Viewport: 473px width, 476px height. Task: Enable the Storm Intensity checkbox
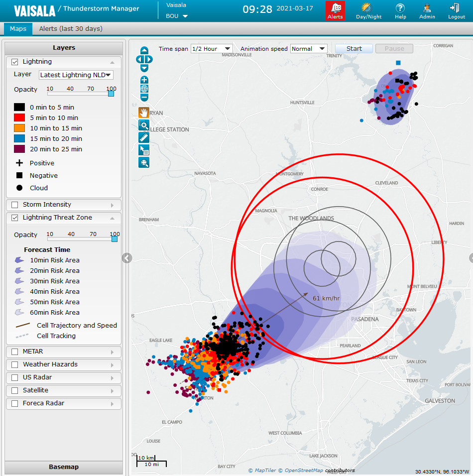coord(15,205)
